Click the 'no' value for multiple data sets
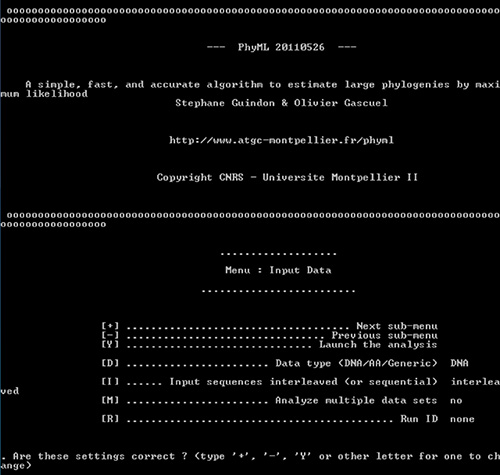This screenshot has height=475, width=500. pos(456,401)
